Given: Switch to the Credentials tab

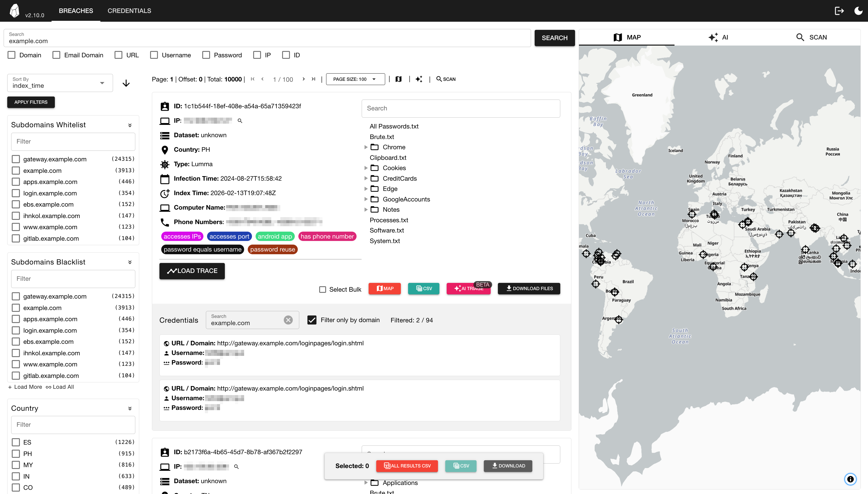Looking at the screenshot, I should pyautogui.click(x=129, y=11).
